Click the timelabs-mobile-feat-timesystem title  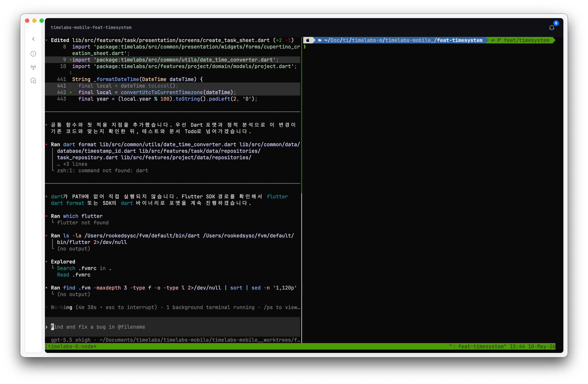tap(91, 27)
